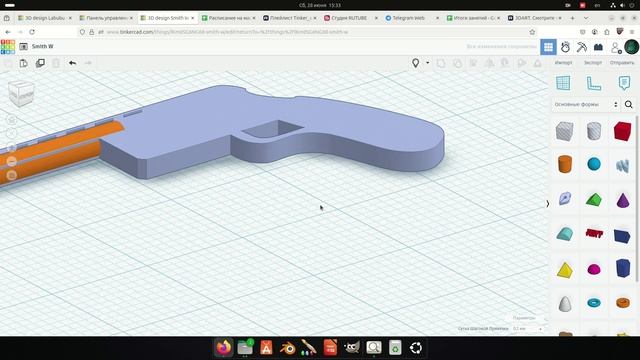The width and height of the screenshot is (640, 360).
Task: Click the Duplicate and repeat tool
Action: coord(40,63)
